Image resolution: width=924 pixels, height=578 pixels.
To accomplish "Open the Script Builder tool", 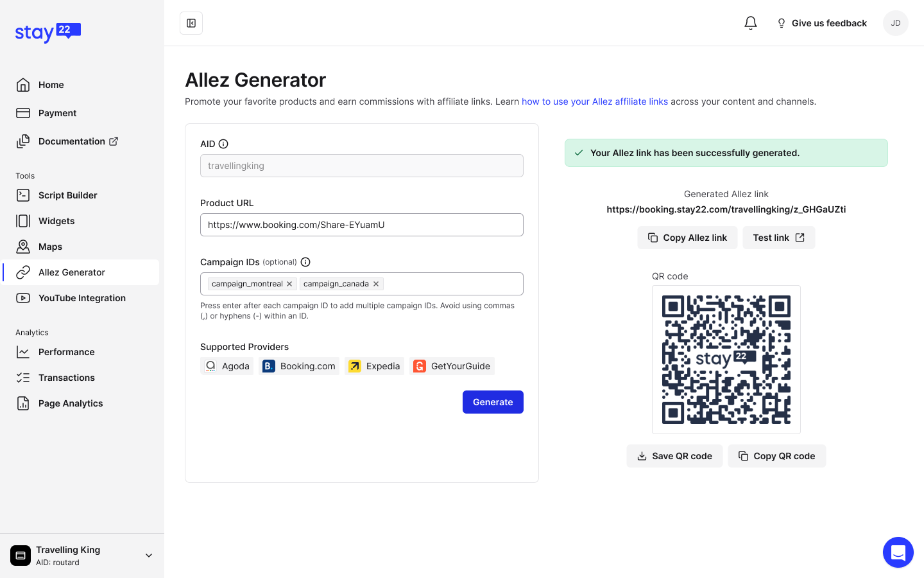I will click(67, 195).
